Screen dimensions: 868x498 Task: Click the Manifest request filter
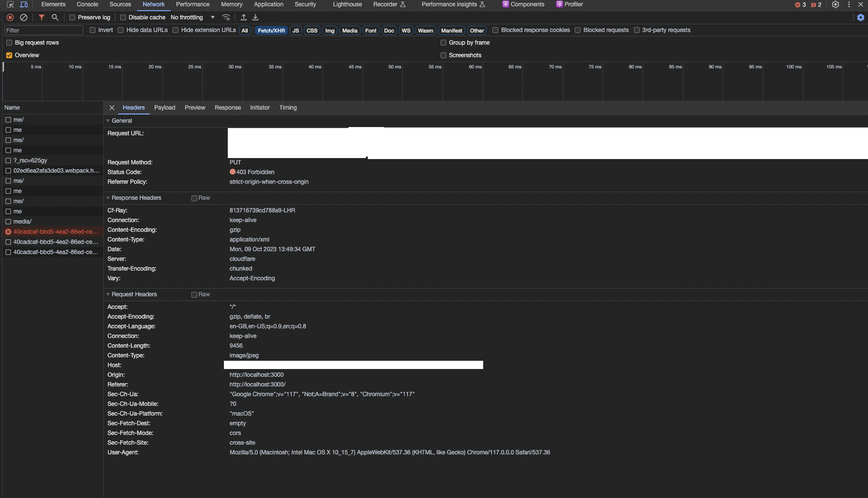pyautogui.click(x=451, y=30)
